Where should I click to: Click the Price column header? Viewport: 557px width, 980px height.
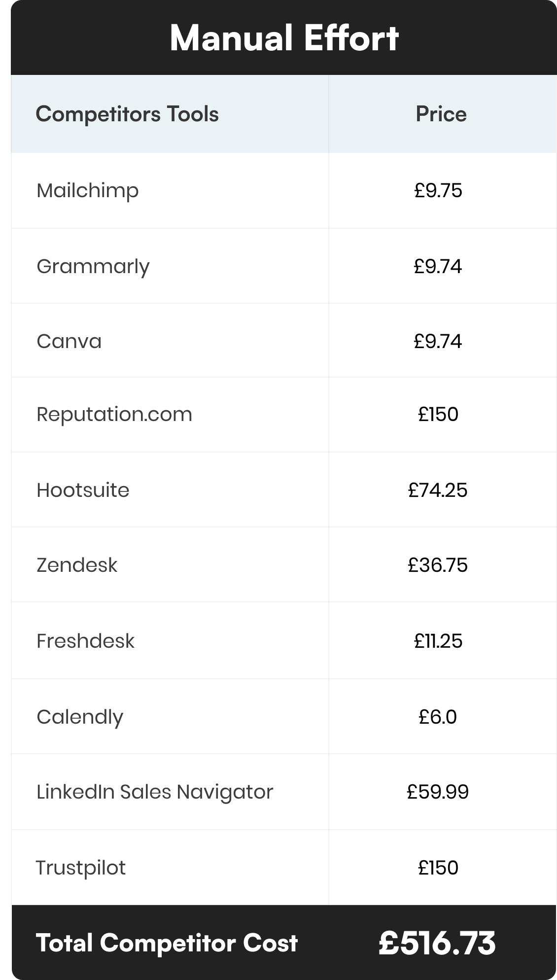point(441,114)
